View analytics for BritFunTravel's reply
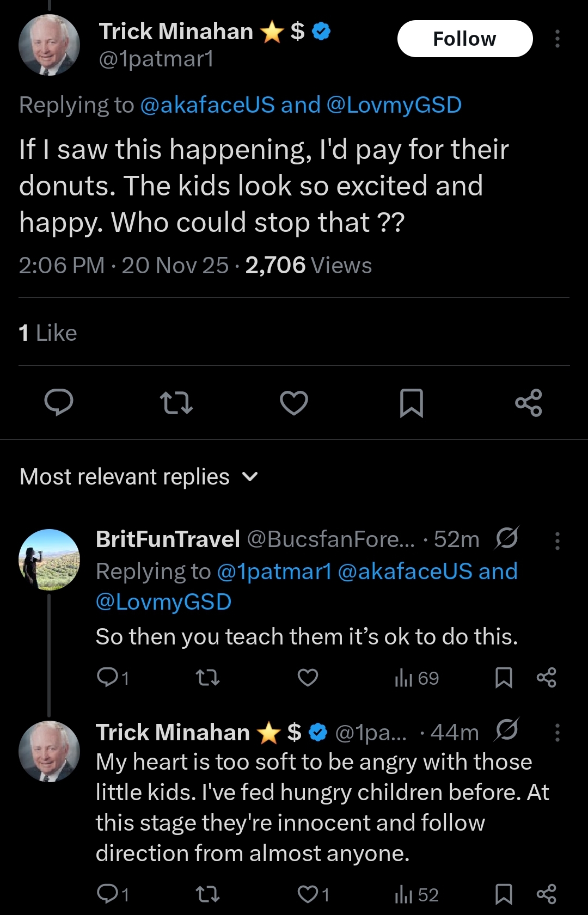 tap(416, 678)
